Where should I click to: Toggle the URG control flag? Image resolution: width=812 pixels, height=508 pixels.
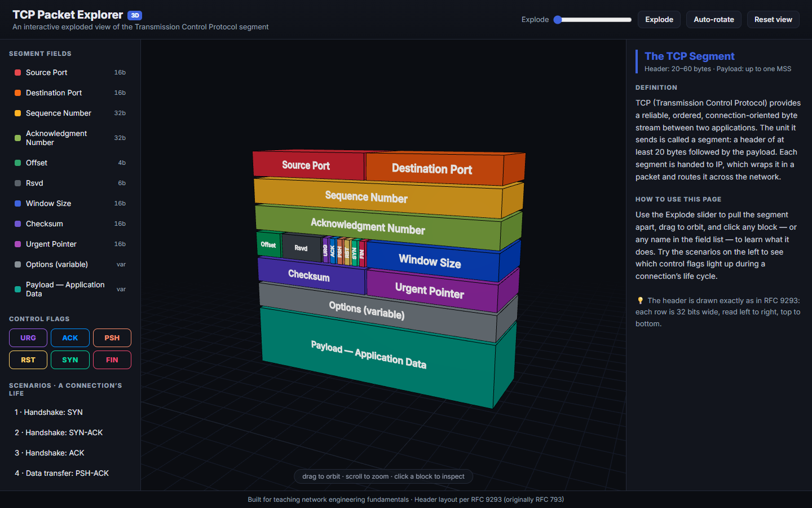28,338
